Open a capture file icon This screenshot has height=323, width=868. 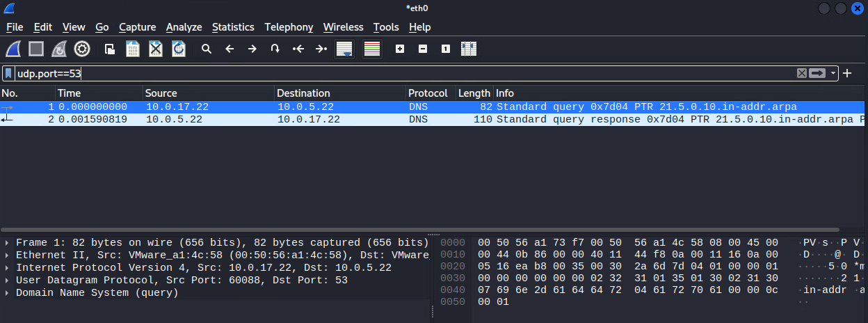point(110,49)
